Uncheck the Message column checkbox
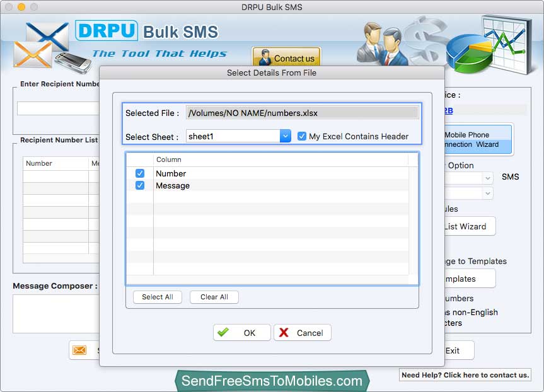544x392 pixels. tap(140, 185)
